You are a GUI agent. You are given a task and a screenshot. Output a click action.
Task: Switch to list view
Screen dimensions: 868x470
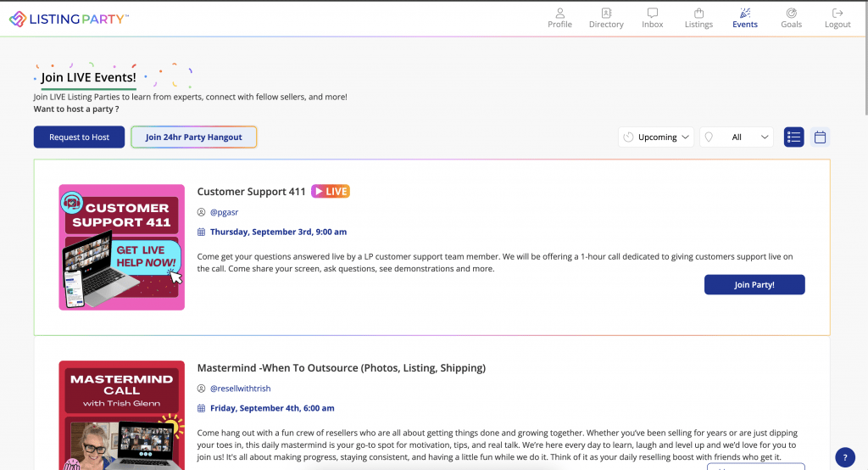(x=793, y=137)
